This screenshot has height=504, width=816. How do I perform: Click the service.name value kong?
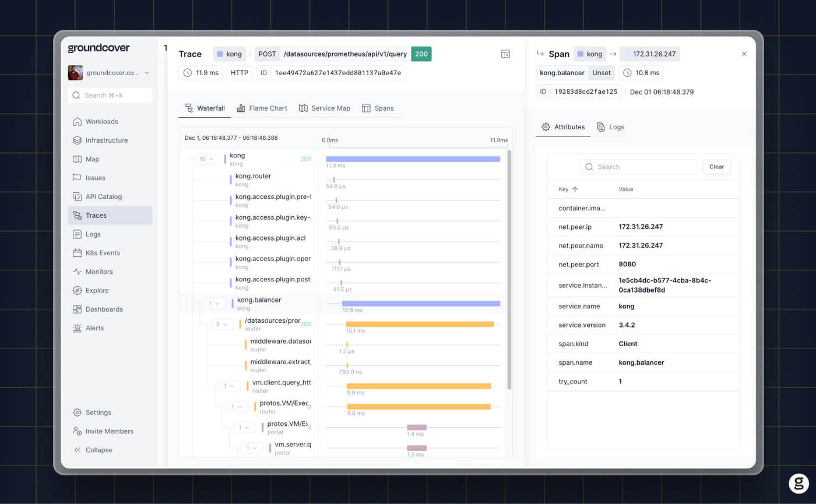(x=627, y=306)
